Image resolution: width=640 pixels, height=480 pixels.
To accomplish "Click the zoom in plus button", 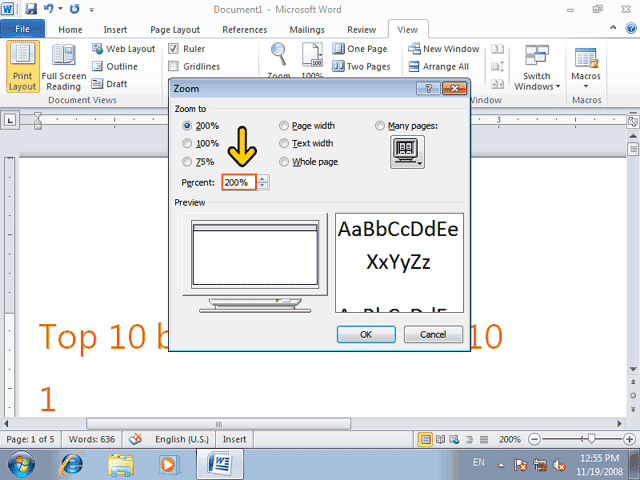I will pyautogui.click(x=629, y=440).
